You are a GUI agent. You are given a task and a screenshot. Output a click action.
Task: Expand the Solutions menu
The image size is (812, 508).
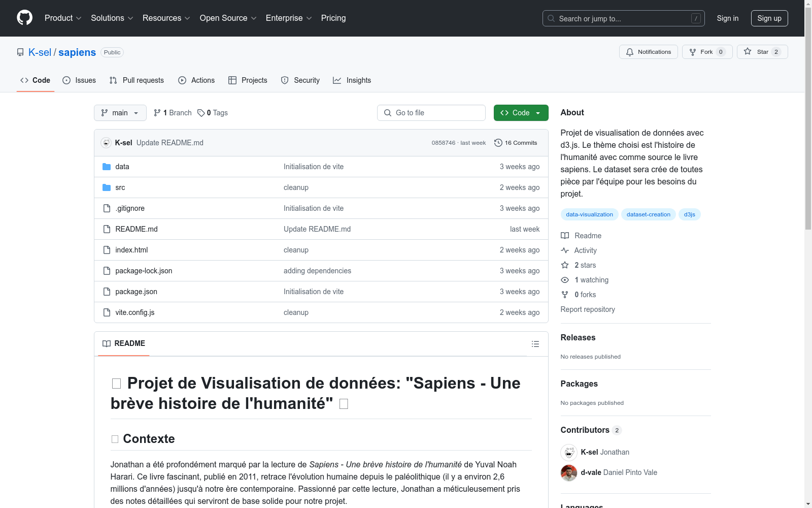pos(112,18)
